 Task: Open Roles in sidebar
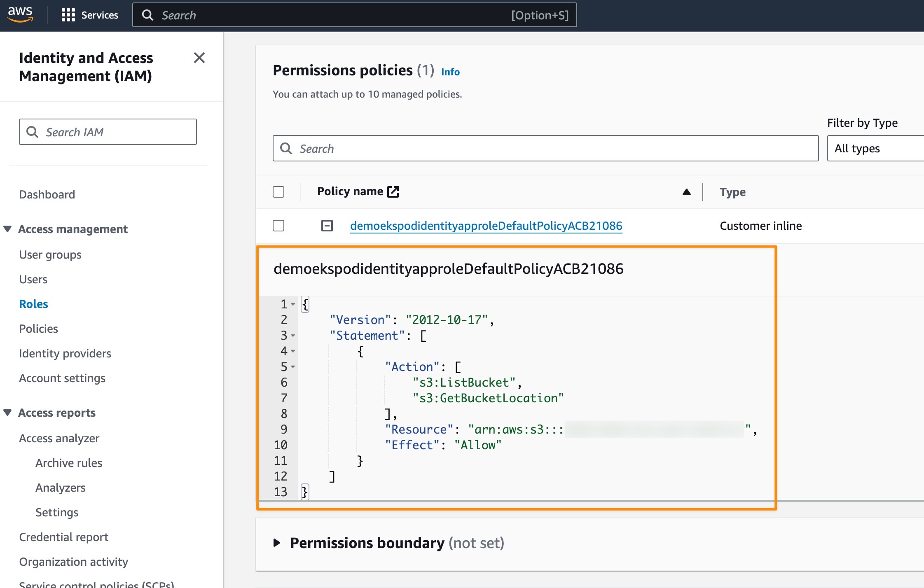point(33,304)
